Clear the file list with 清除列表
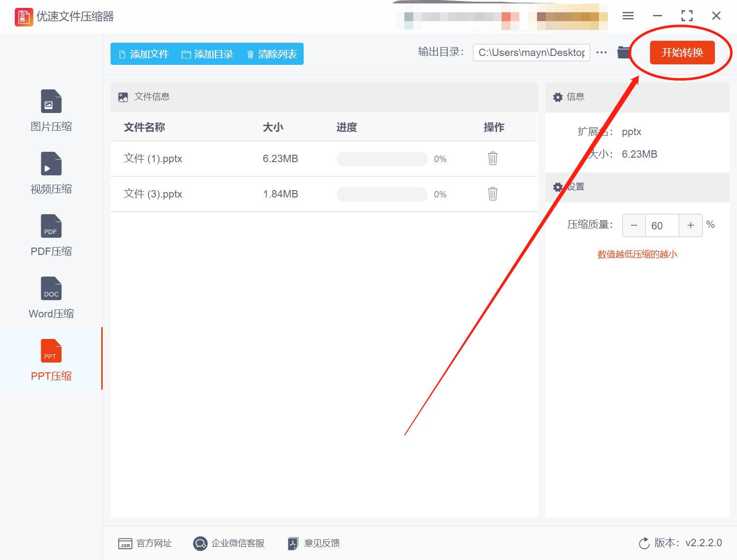The image size is (737, 560). pos(271,54)
